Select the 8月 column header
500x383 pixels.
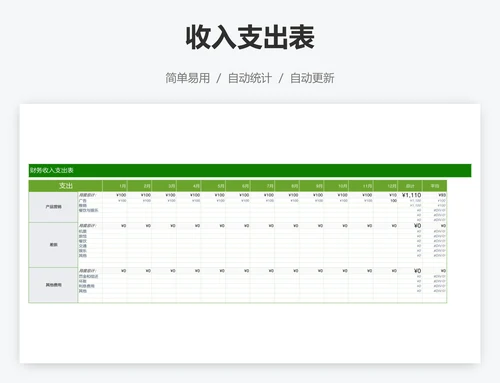pos(287,186)
